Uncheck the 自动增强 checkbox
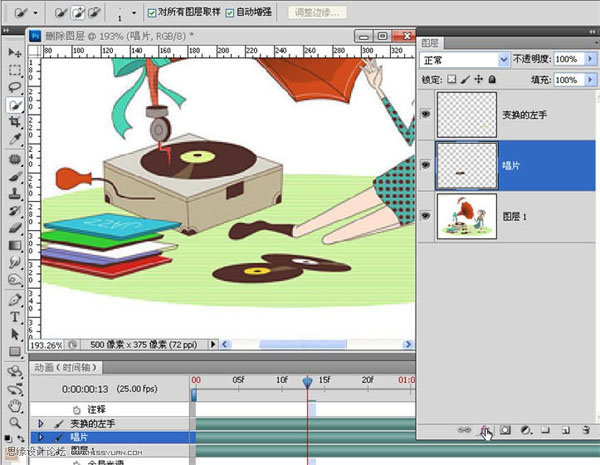This screenshot has width=600, height=465. tap(230, 13)
